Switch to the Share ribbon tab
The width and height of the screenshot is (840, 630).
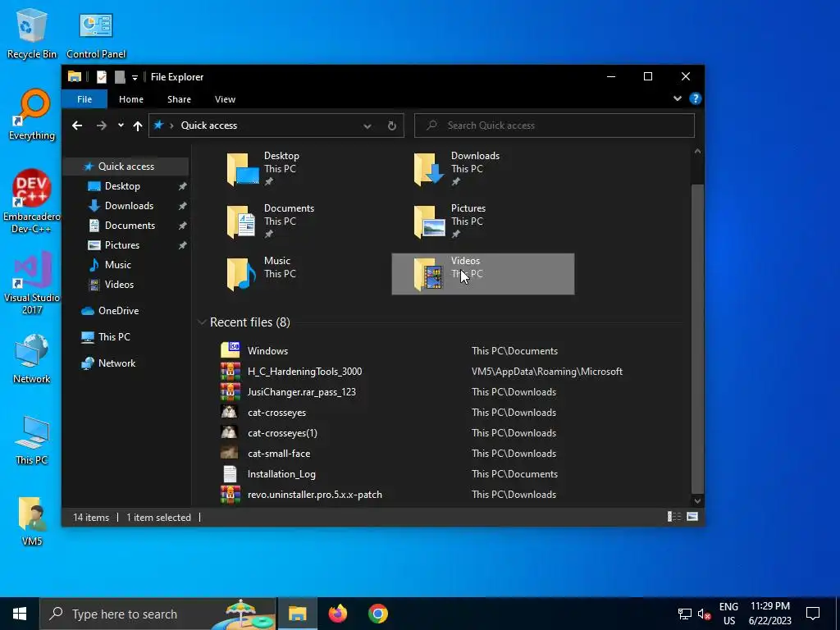(179, 99)
